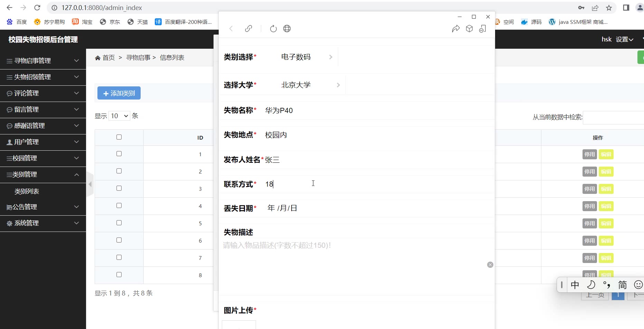Open the rows-per-page dropdown showing 10
The height and width of the screenshot is (329, 644).
point(119,116)
